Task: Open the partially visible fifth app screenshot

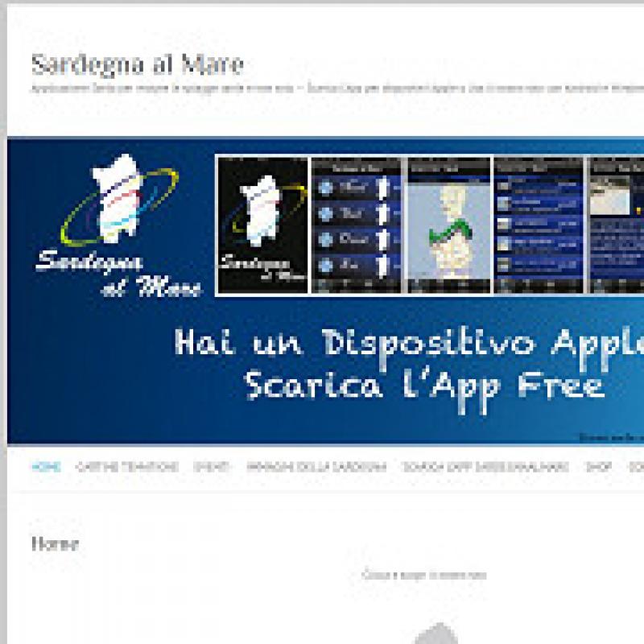Action: 617,225
